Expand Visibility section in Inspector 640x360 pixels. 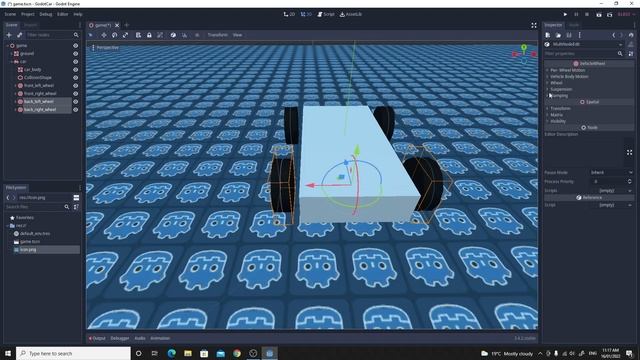point(589,121)
